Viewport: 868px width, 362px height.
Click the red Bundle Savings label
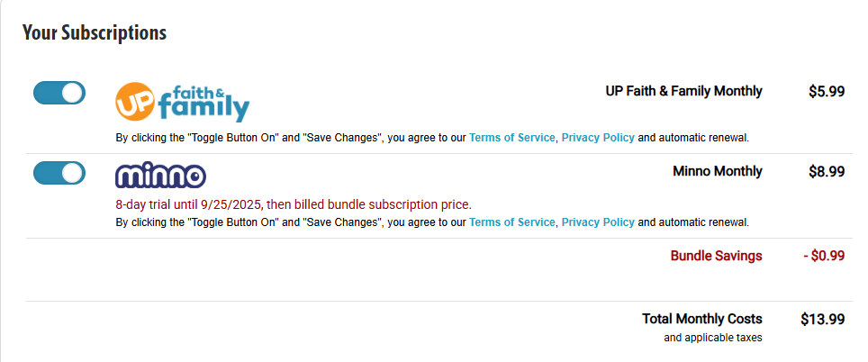pos(716,256)
